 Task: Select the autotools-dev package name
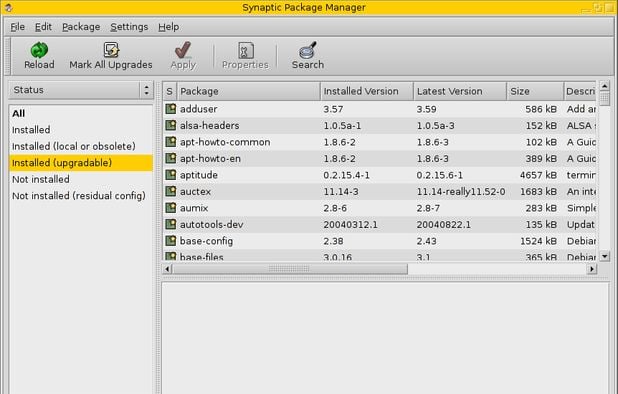coord(211,225)
